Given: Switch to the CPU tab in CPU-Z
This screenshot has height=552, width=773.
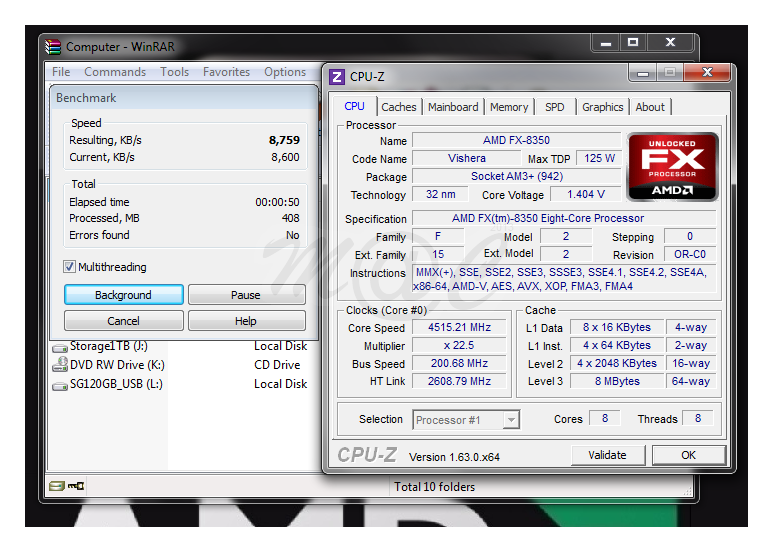Looking at the screenshot, I should [x=354, y=106].
